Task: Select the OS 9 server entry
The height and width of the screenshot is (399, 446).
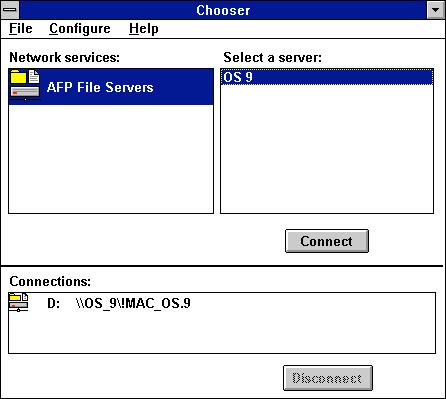Action: [327, 77]
